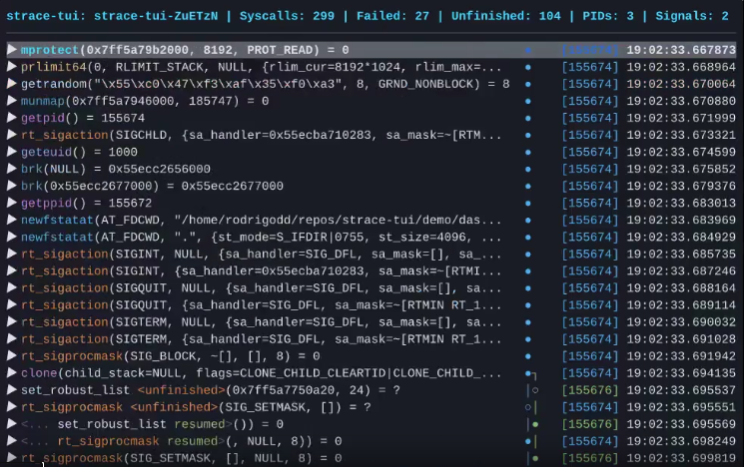Select the brk(0x55ecc2677000) syscall text
The width and height of the screenshot is (744, 467).
(152, 186)
